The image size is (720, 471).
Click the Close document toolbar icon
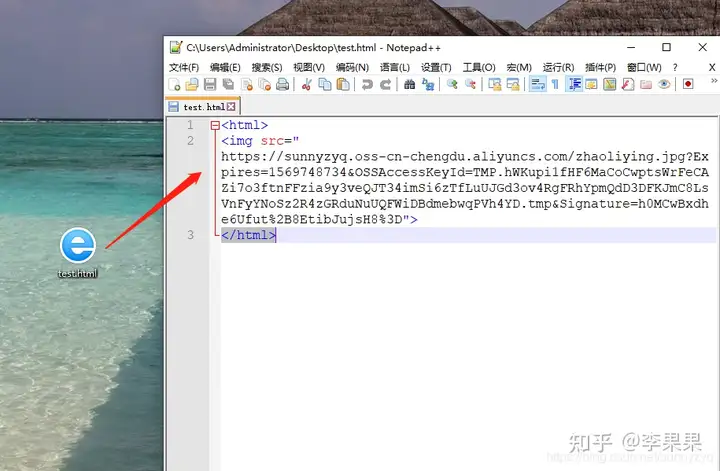[247, 84]
